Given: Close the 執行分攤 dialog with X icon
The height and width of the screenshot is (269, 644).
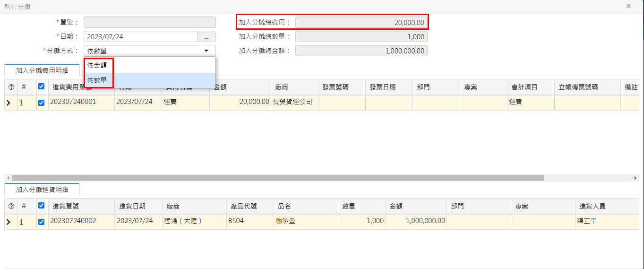Looking at the screenshot, I should tap(628, 6).
